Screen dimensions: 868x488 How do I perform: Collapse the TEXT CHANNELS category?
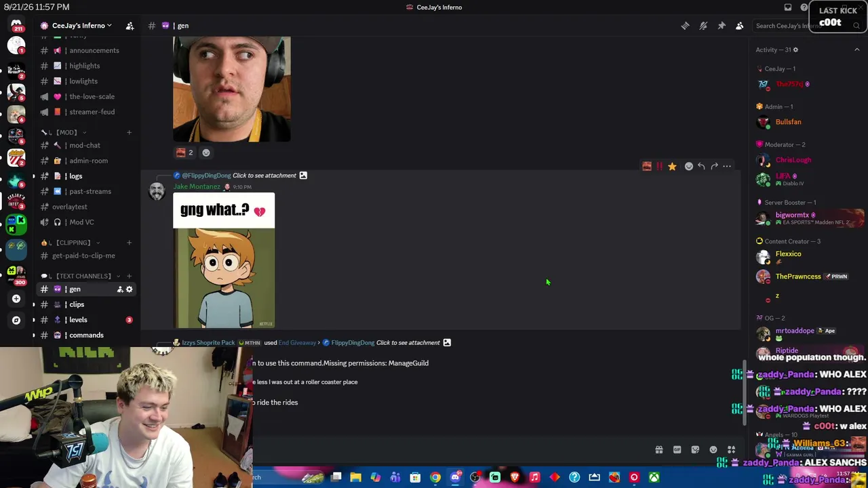(81, 276)
